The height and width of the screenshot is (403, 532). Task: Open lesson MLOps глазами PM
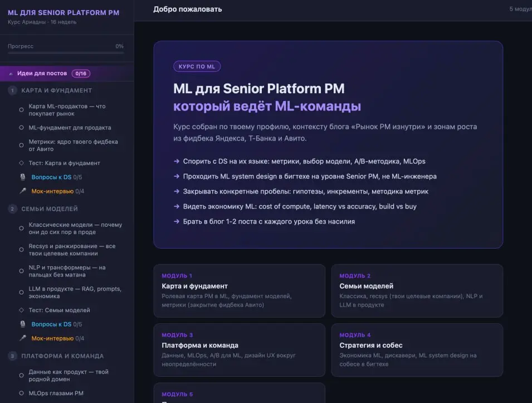tap(56, 393)
